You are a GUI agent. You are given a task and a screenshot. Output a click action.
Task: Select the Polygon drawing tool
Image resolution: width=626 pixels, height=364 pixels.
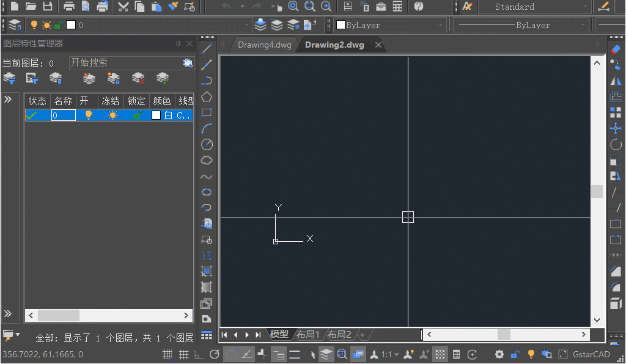[207, 96]
